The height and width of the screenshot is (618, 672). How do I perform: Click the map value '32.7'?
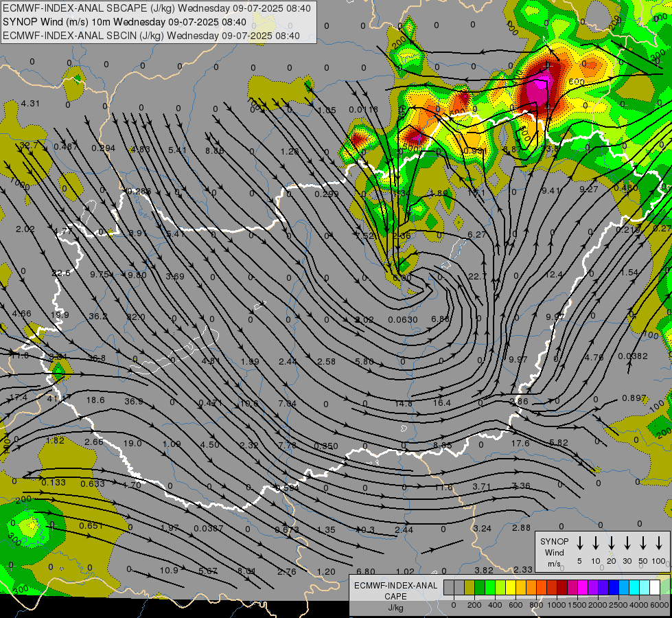coord(29,146)
